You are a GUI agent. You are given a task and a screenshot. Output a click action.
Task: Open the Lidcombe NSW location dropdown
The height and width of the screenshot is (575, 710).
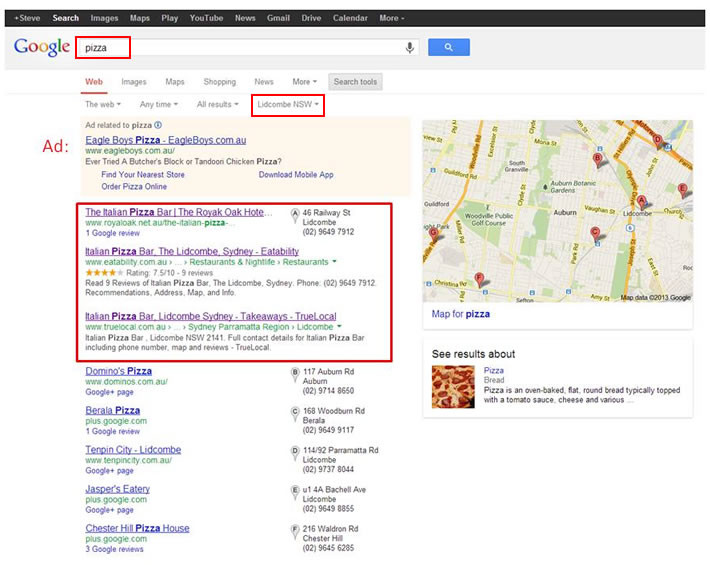click(x=288, y=104)
